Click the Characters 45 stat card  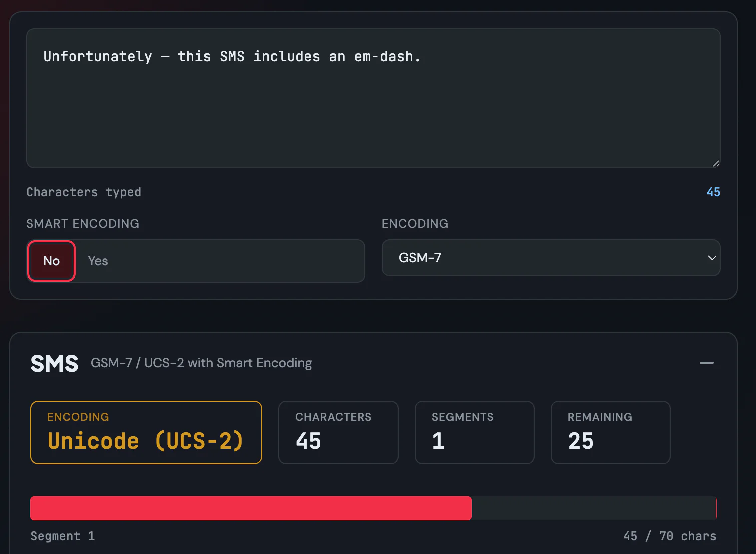pos(338,432)
